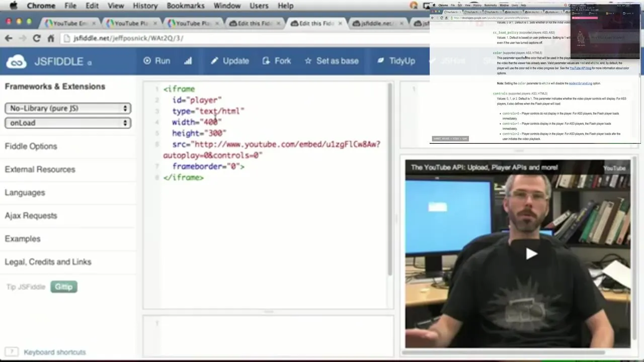Switch to the YouTube Em browser tab
This screenshot has width=644, height=362.
(x=69, y=23)
